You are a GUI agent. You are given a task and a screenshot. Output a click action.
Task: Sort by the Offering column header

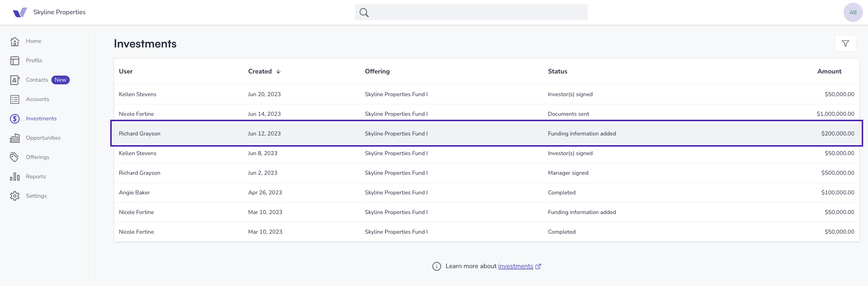377,71
